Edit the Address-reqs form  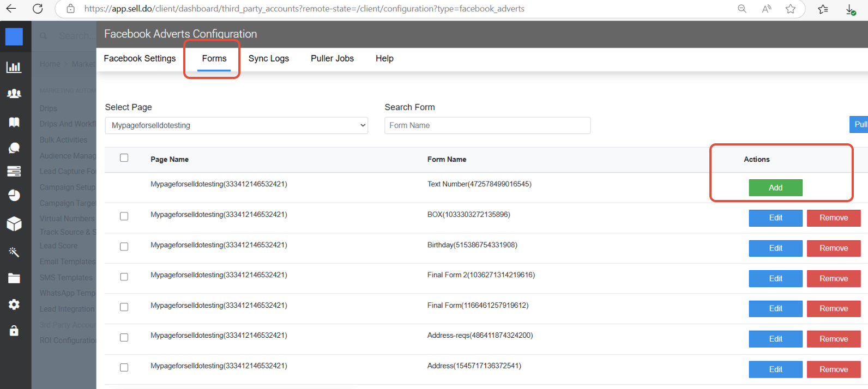(x=775, y=339)
